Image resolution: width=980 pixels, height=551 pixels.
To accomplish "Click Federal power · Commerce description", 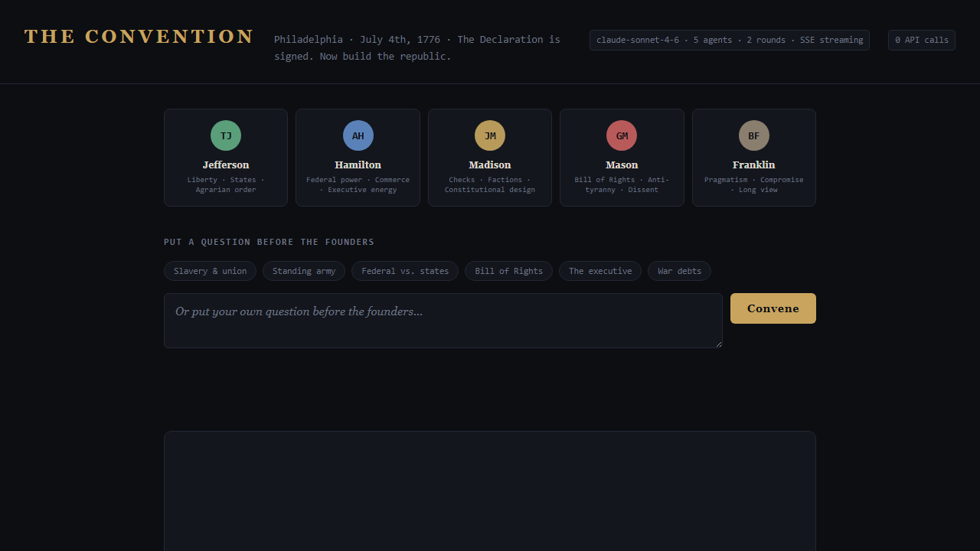I will pyautogui.click(x=358, y=184).
